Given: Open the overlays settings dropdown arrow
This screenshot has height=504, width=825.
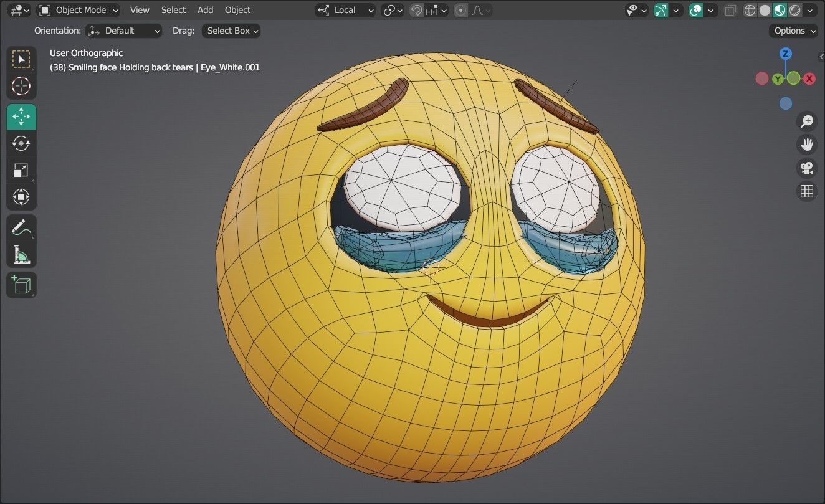Looking at the screenshot, I should click(711, 10).
